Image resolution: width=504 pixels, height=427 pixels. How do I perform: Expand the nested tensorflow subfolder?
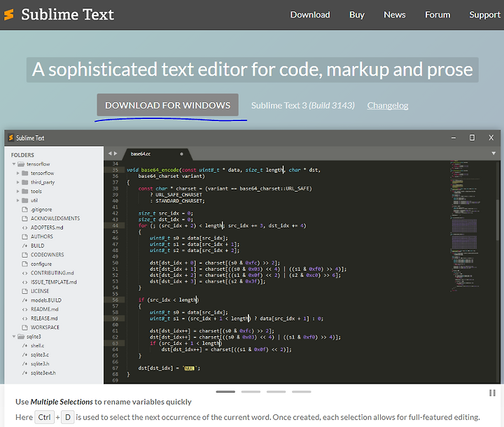(18, 173)
